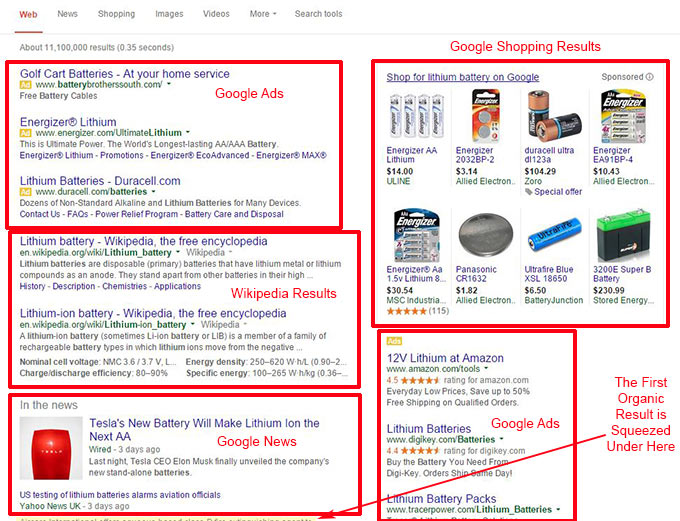Expand dropdown next to amazon.com/tools URL

486,368
